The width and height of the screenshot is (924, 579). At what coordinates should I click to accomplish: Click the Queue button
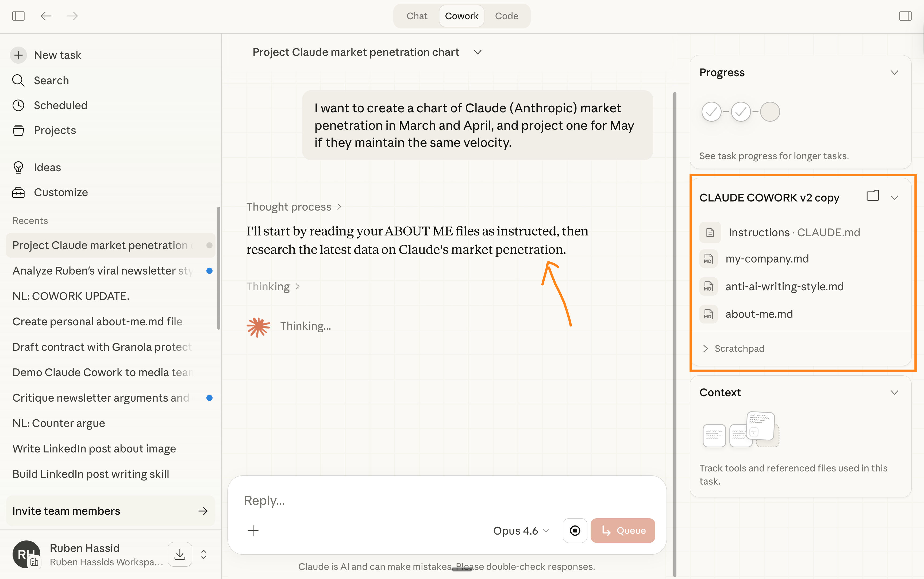tap(622, 530)
